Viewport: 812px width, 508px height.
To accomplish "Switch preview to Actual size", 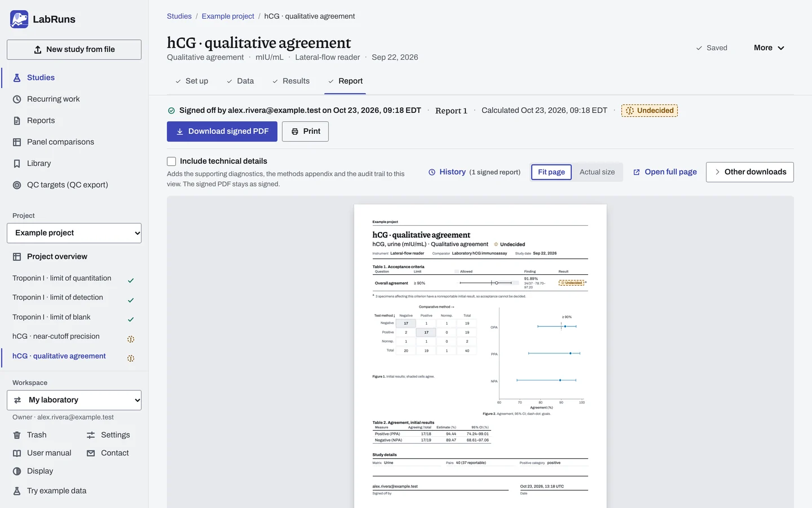I will coord(597,172).
